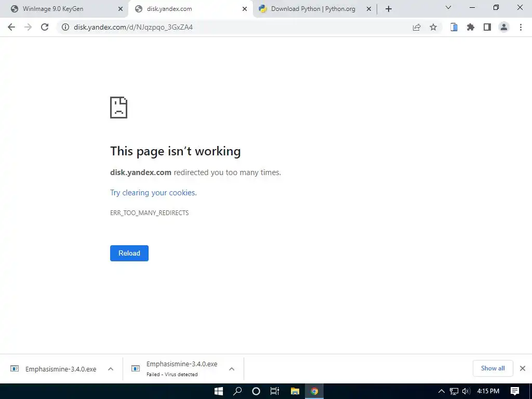Viewport: 532px width, 399px height.
Task: Switch to the WinImage 9.0 KeyGen tab
Action: coord(64,9)
